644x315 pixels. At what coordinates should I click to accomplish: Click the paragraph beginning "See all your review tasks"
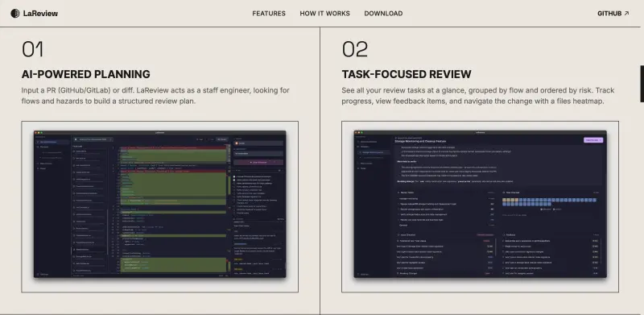point(478,95)
